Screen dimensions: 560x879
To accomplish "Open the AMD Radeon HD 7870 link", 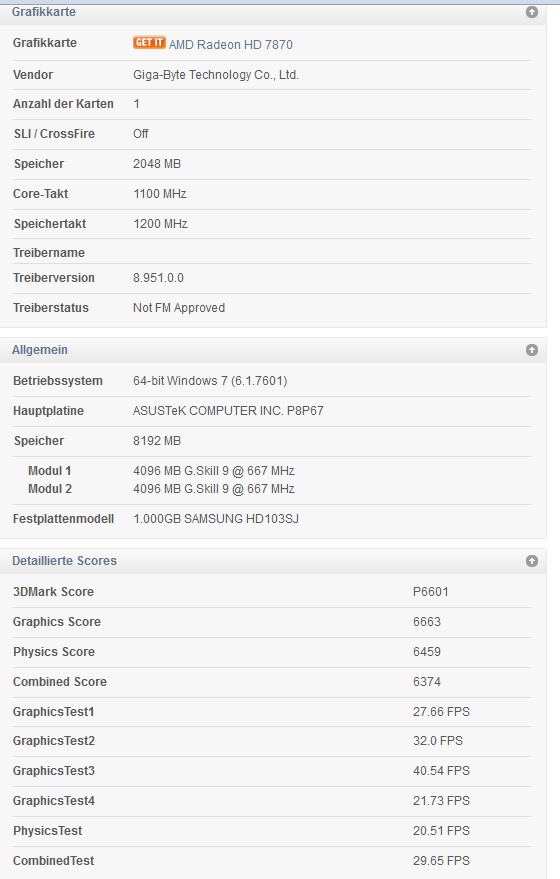I will tap(230, 44).
